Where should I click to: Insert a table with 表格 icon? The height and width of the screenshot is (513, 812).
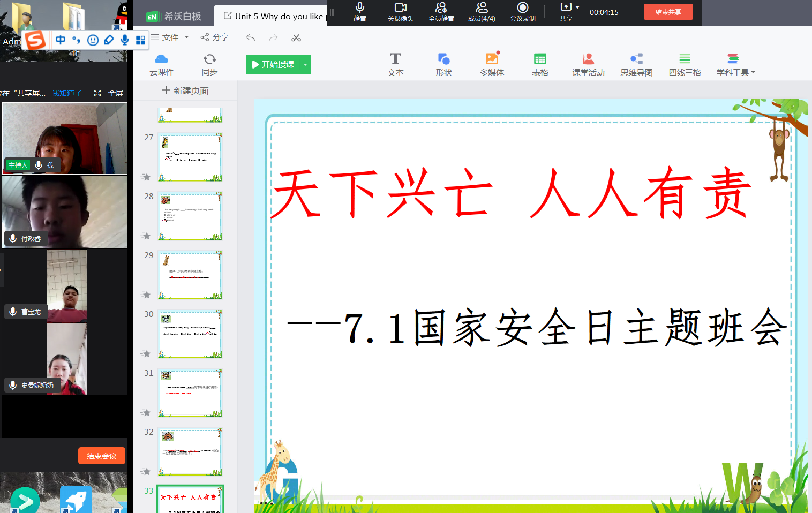(540, 64)
